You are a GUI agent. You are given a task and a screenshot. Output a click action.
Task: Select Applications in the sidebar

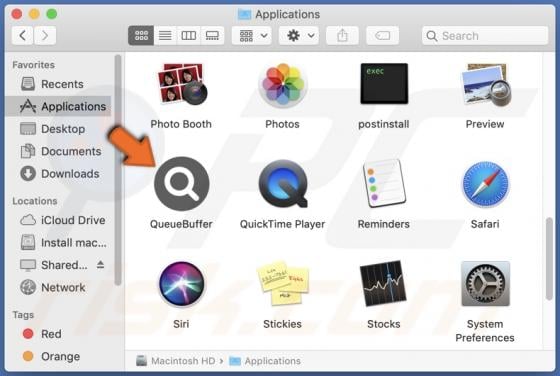[59, 106]
